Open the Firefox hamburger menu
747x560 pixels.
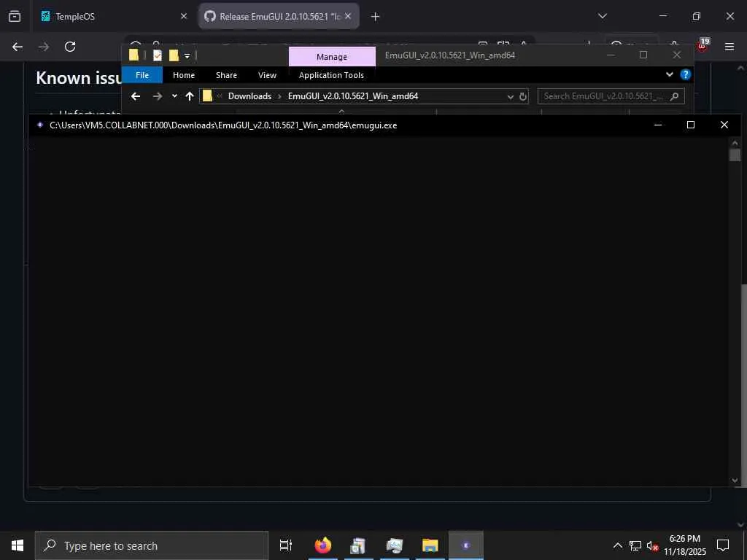(x=729, y=46)
